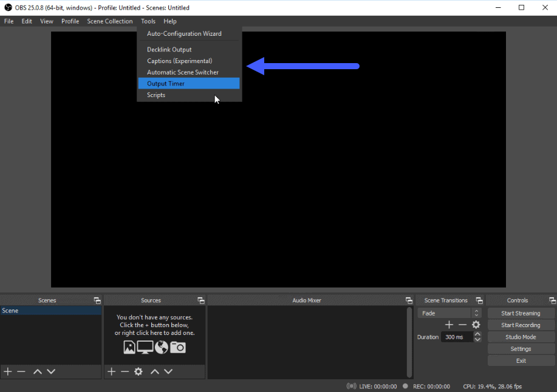Screen dimensions: 557x392
Task: Undock the Sources panel
Action: [x=201, y=300]
